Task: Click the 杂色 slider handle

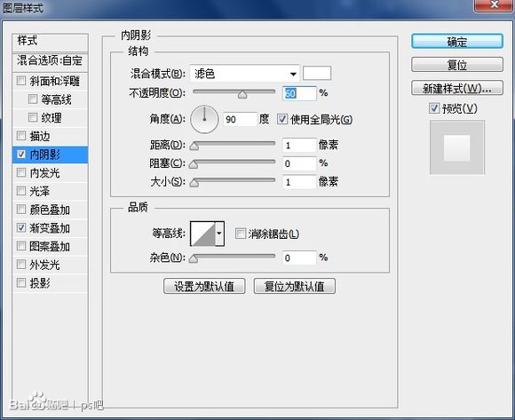Action: [x=194, y=258]
